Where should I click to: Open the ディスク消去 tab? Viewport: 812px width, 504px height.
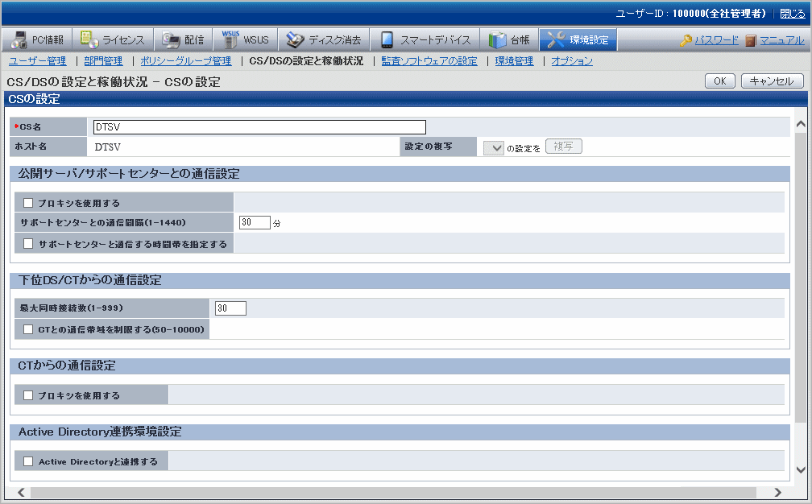[x=324, y=39]
